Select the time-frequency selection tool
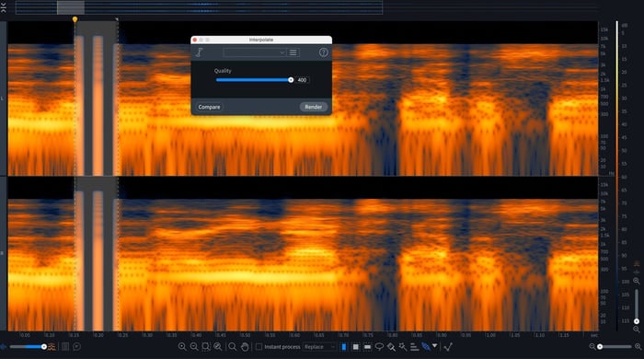The image size is (644, 359). (356, 347)
